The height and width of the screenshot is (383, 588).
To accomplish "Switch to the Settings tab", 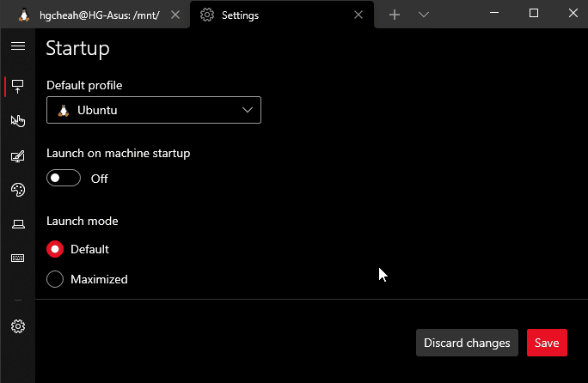I will coord(281,15).
